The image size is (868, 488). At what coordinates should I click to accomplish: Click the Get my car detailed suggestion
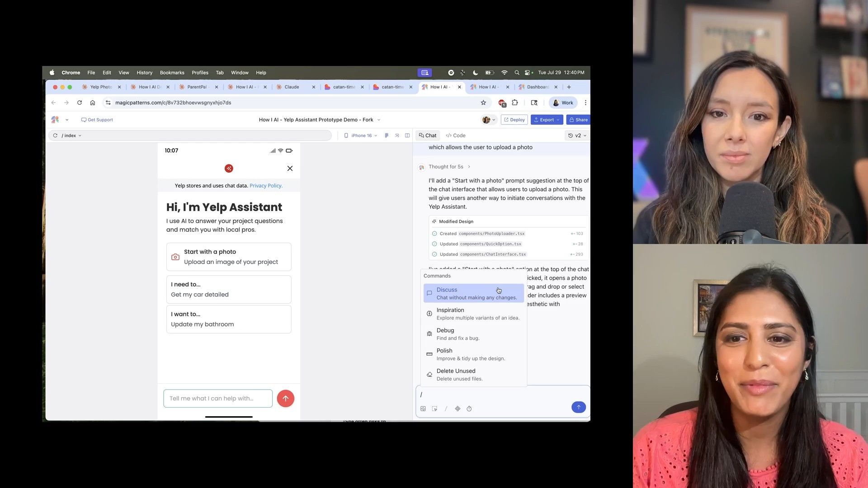click(229, 290)
